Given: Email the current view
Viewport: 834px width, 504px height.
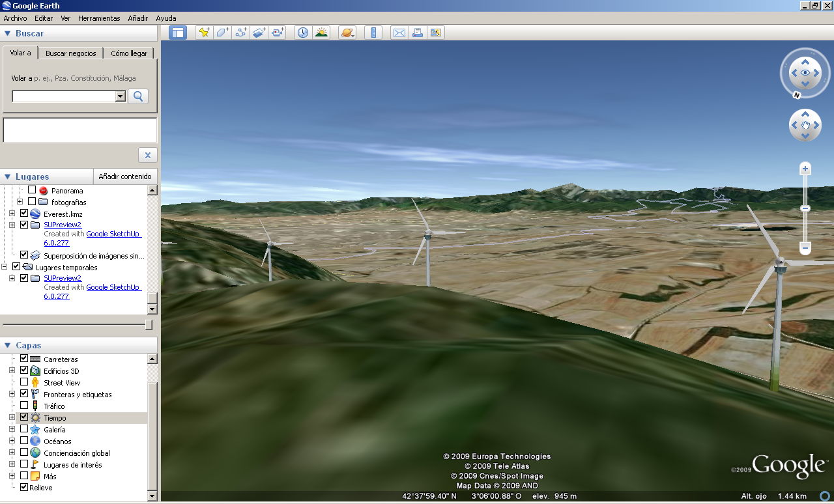Looking at the screenshot, I should tap(398, 32).
